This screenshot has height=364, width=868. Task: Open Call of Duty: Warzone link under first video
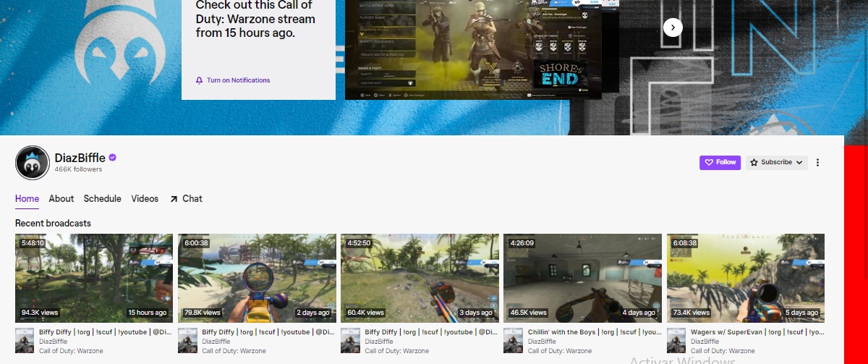[x=71, y=351]
